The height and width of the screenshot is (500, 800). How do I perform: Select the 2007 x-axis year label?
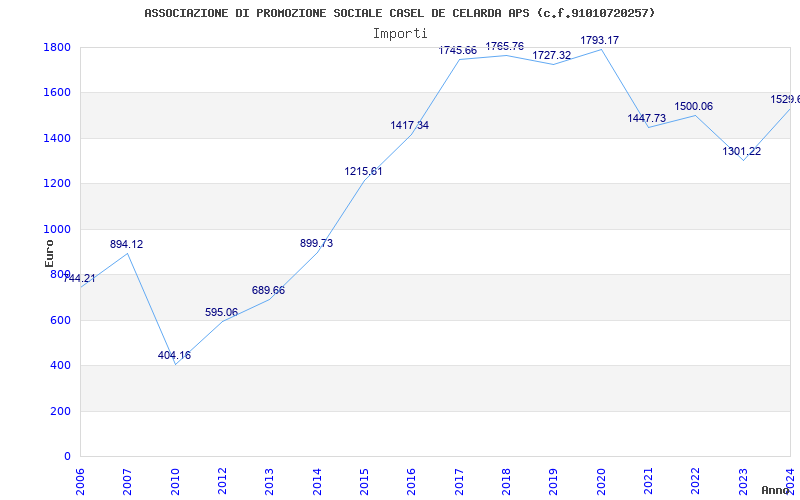click(x=128, y=481)
